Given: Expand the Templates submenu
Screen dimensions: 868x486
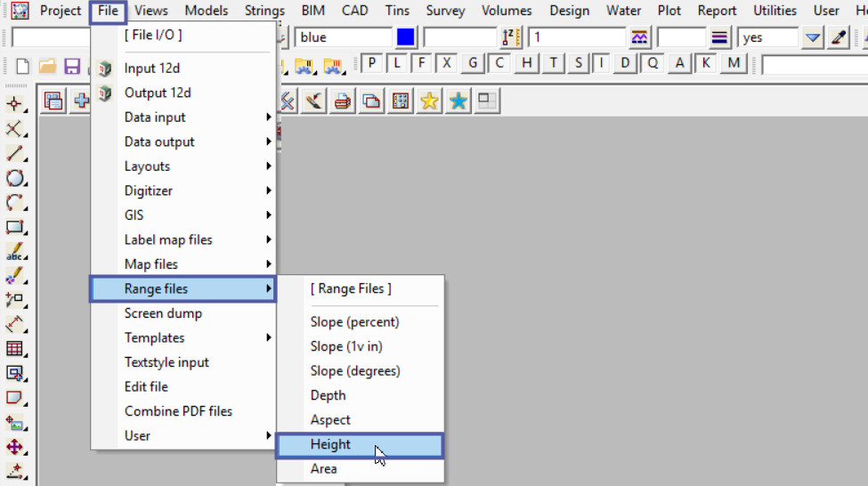Looking at the screenshot, I should (x=183, y=337).
